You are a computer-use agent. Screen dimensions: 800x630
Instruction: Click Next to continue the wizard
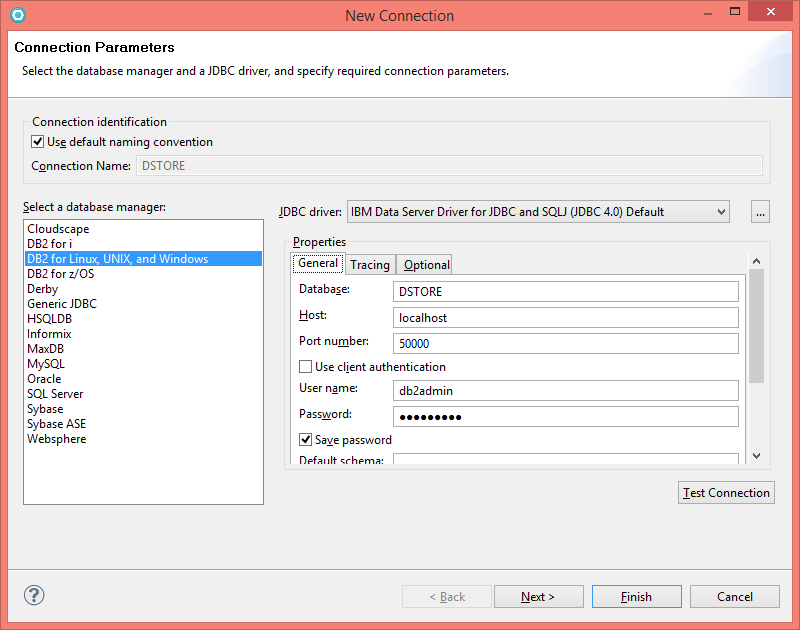click(538, 595)
